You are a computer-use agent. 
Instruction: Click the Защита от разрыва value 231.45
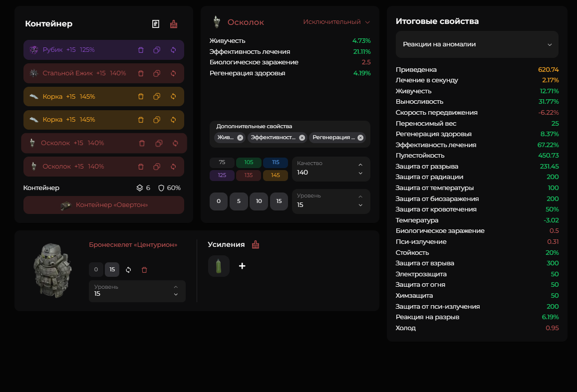click(549, 167)
